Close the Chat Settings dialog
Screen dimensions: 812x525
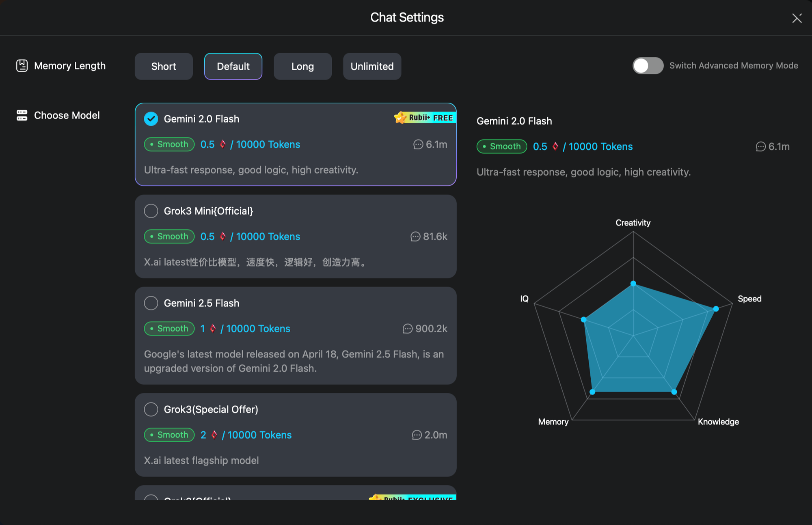click(797, 18)
